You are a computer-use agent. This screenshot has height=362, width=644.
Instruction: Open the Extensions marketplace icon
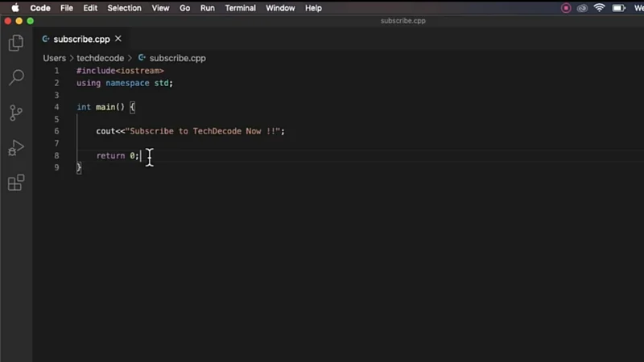click(15, 183)
